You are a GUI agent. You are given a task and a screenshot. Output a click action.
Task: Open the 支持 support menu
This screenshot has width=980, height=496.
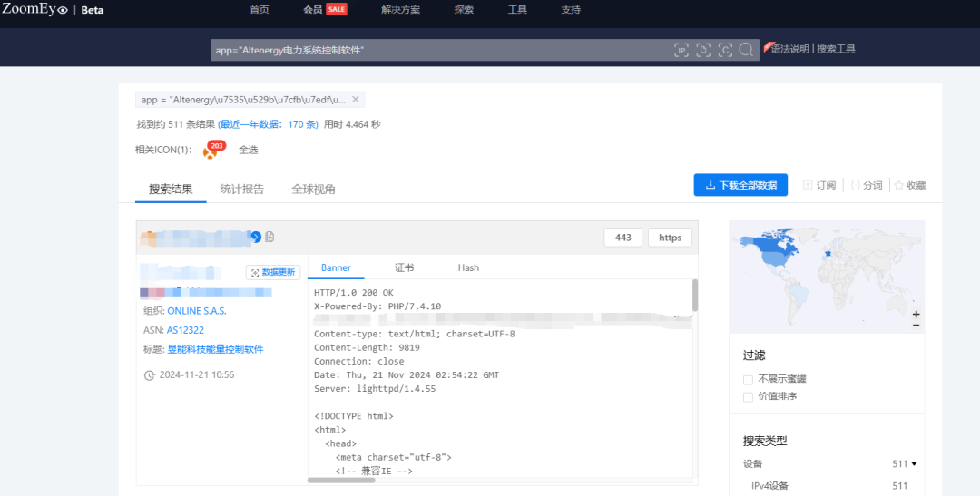click(571, 9)
